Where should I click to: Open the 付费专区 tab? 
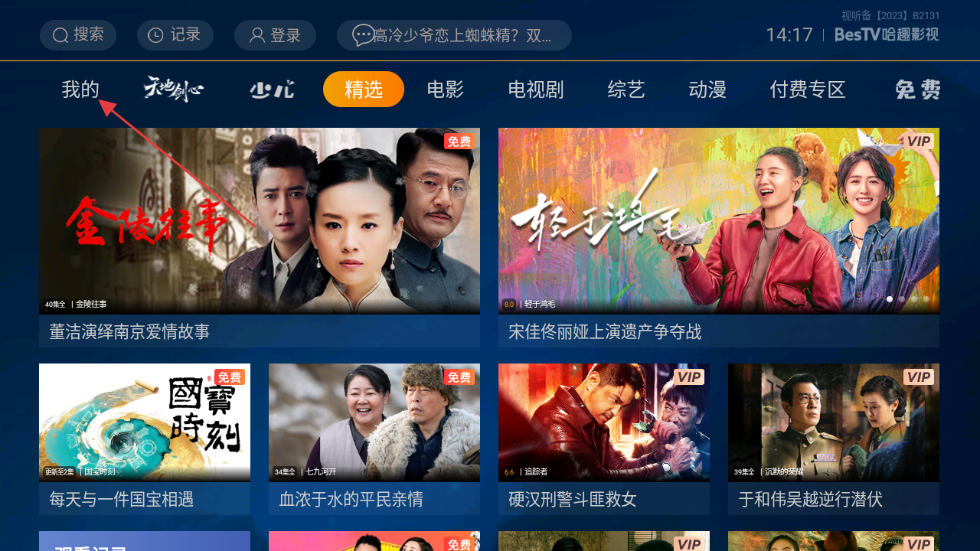click(x=808, y=90)
